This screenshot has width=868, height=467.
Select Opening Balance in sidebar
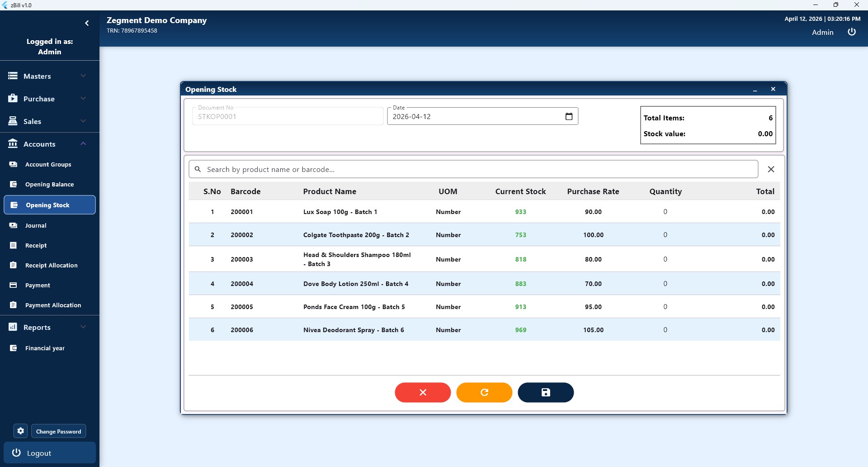point(49,184)
